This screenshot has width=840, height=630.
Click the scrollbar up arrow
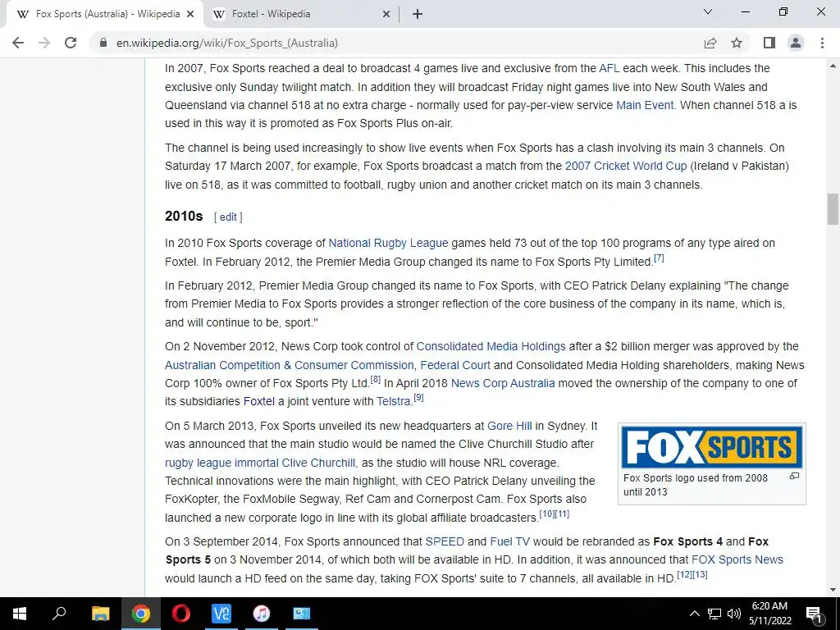pos(833,66)
